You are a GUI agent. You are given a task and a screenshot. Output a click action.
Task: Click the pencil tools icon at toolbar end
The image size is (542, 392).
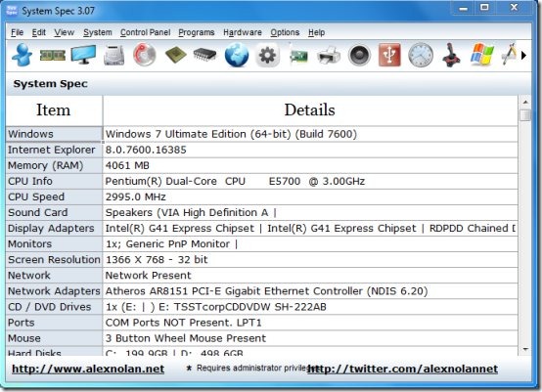[x=509, y=54]
